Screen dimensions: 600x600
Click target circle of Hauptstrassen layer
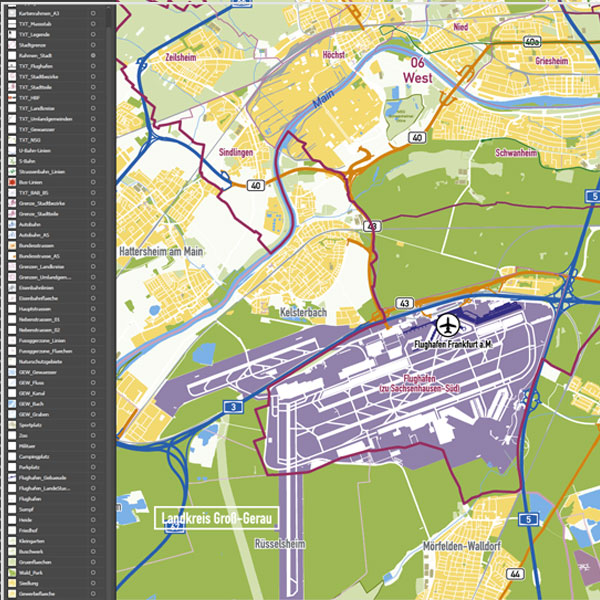coord(93,309)
